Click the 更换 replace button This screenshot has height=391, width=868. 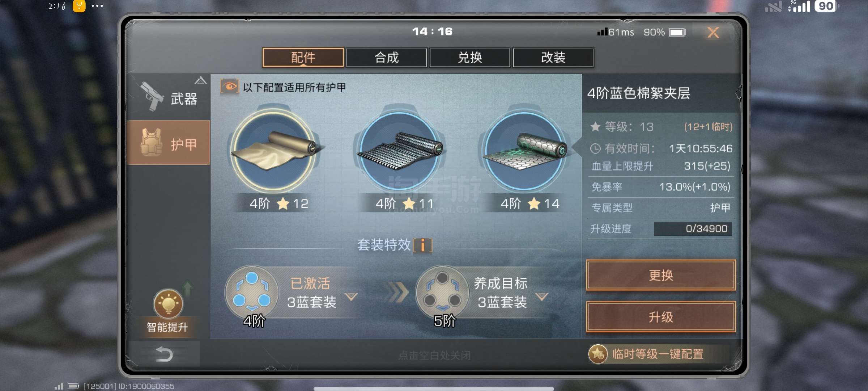pos(661,276)
